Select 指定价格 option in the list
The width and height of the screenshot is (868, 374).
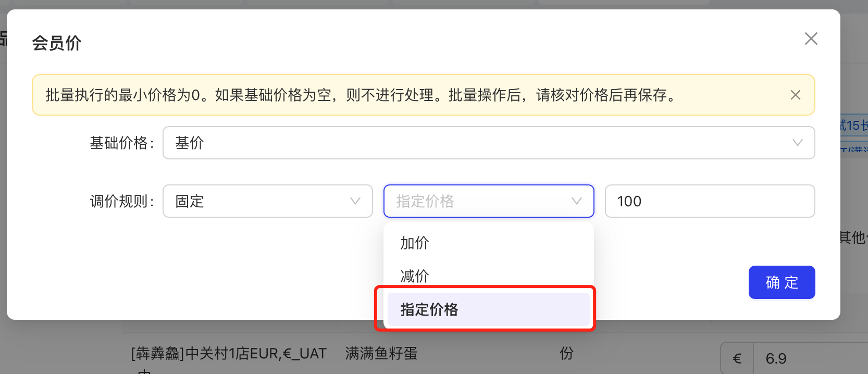coord(489,309)
